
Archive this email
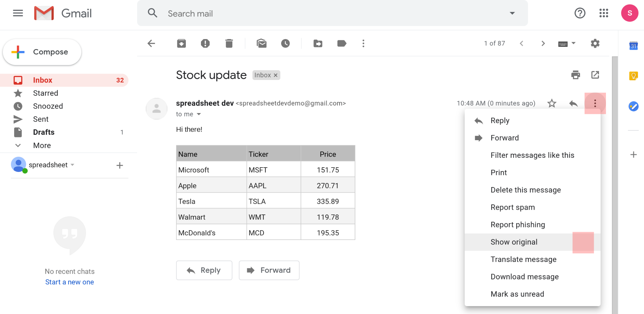181,43
